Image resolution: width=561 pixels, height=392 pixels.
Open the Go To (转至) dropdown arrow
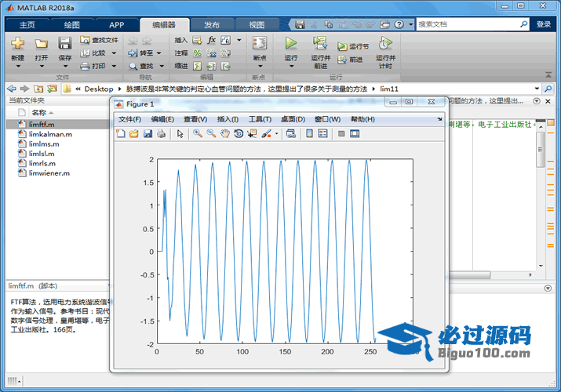click(x=158, y=53)
